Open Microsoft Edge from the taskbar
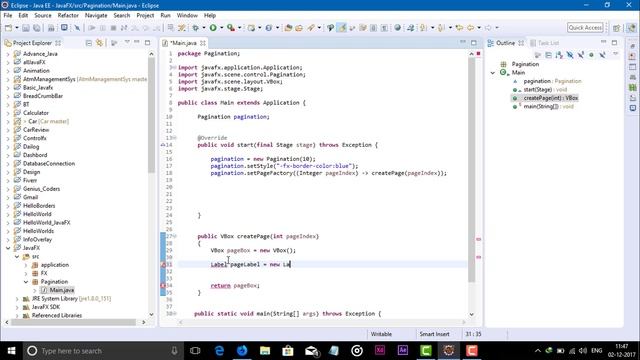This screenshot has height=360, width=640. (x=219, y=351)
